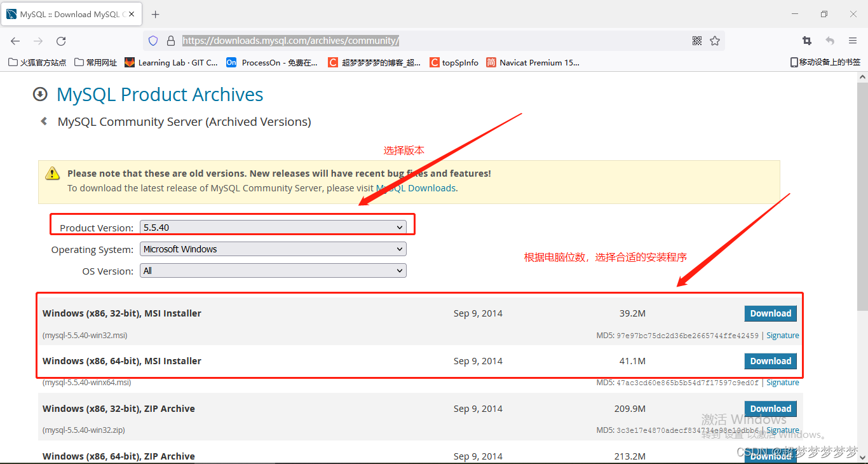Viewport: 868px width, 464px height.
Task: Click the warning triangle icon in notice
Action: point(52,174)
